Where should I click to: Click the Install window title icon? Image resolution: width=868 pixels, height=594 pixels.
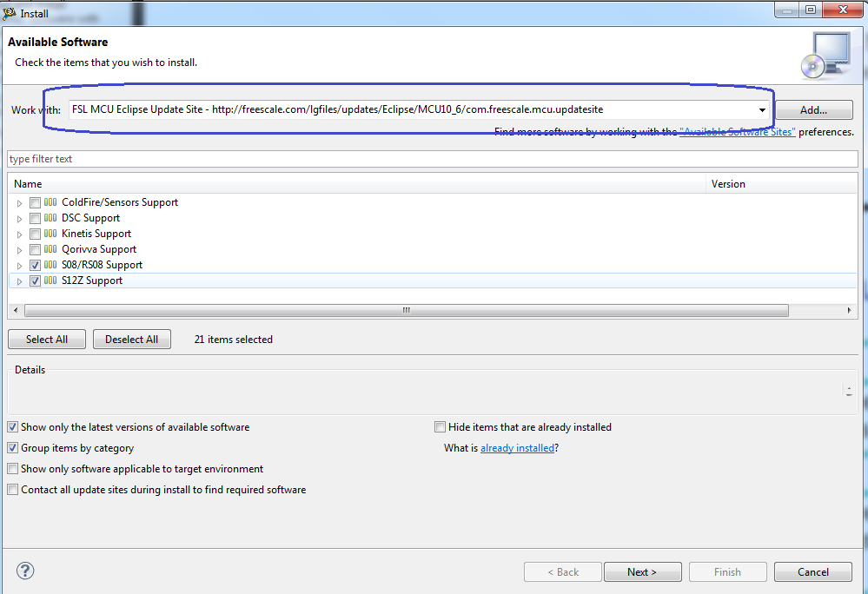click(x=10, y=13)
